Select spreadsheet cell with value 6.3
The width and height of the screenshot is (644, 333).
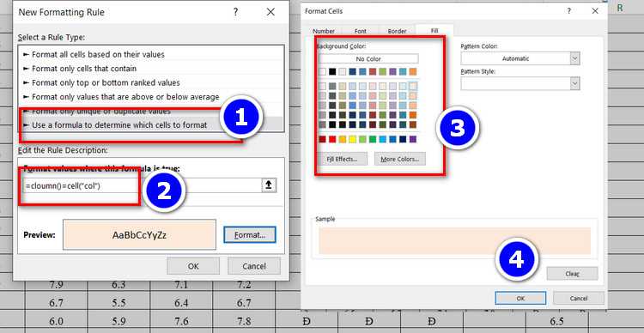[x=118, y=286]
